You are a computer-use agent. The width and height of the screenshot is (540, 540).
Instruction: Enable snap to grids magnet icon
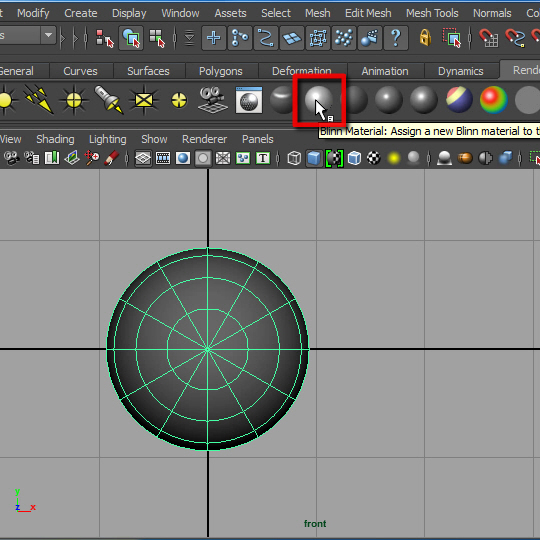coord(488,38)
